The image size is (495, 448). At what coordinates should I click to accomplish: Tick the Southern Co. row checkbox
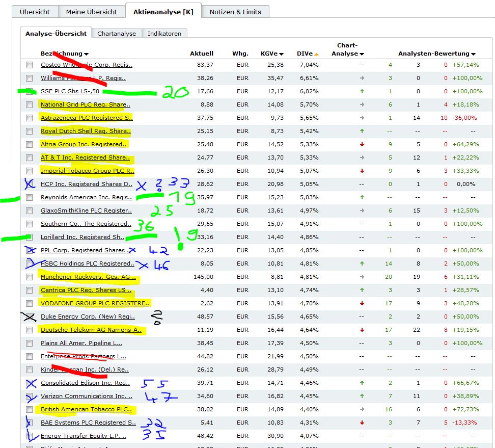[30, 224]
